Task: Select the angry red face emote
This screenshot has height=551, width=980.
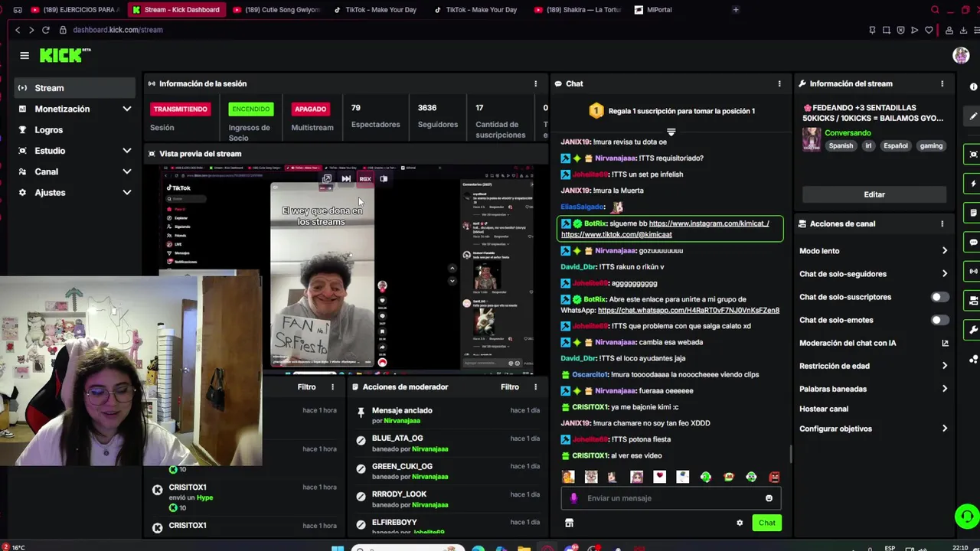Action: point(774,477)
